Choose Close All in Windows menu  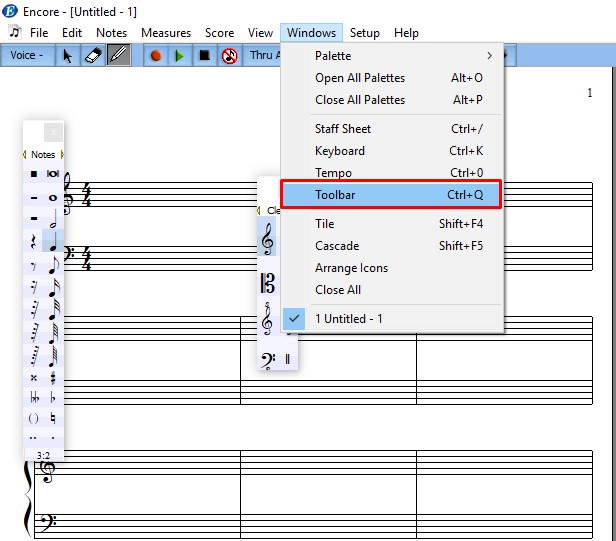coord(392,290)
